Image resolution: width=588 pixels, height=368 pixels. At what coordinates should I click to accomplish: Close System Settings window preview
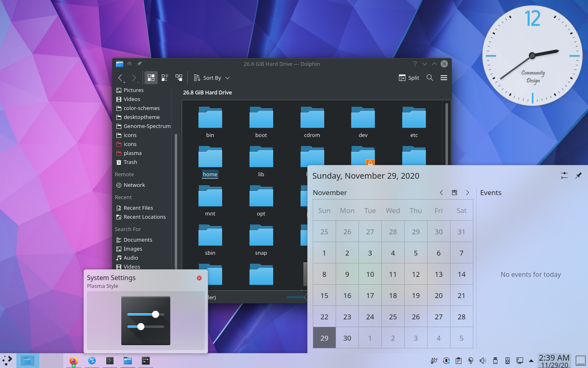click(x=199, y=278)
